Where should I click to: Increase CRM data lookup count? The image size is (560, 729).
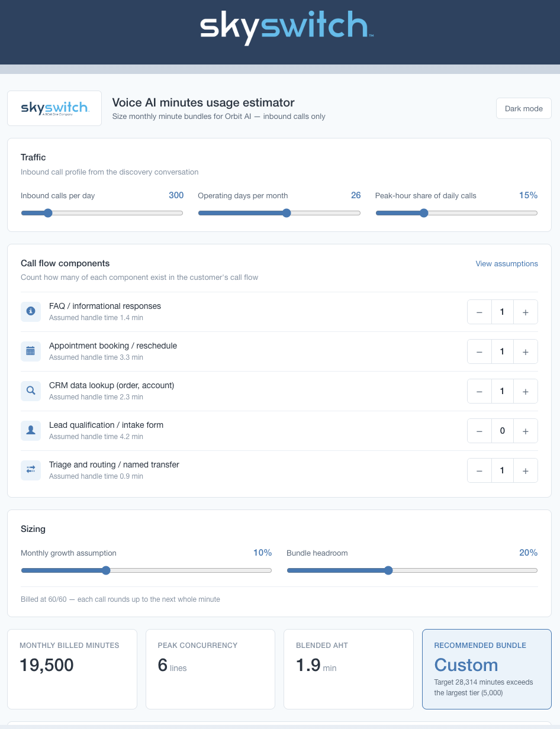(526, 391)
